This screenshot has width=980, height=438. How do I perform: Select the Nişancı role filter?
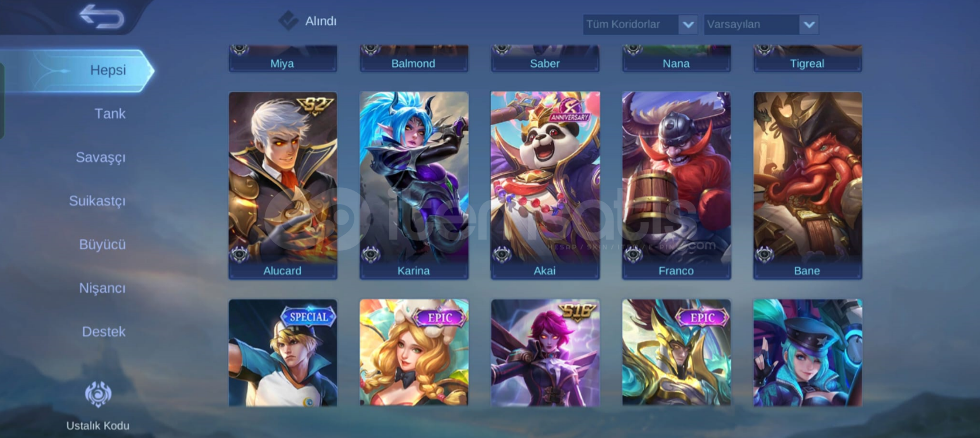pyautogui.click(x=102, y=288)
